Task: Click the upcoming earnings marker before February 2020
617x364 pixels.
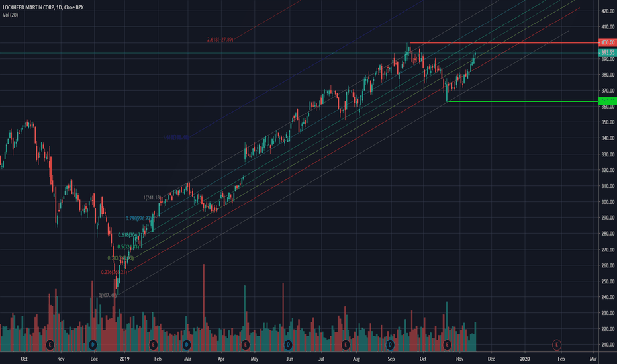Action: click(556, 345)
